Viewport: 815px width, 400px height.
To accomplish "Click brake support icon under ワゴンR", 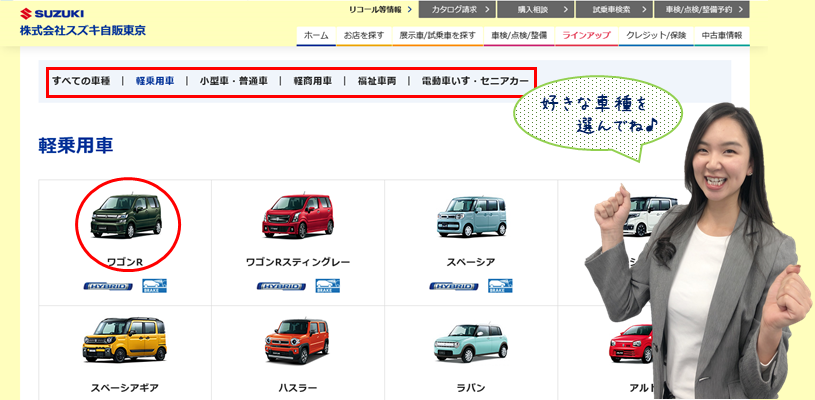I will [154, 286].
